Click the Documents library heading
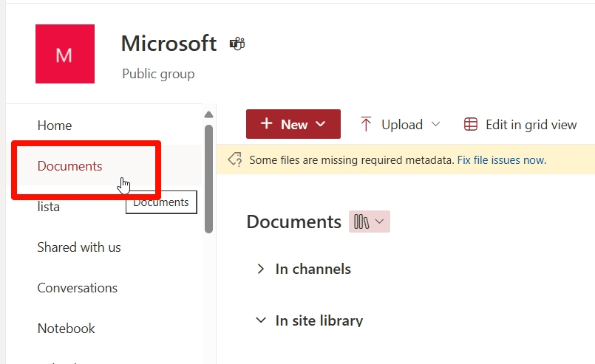The image size is (595, 364). (x=293, y=222)
